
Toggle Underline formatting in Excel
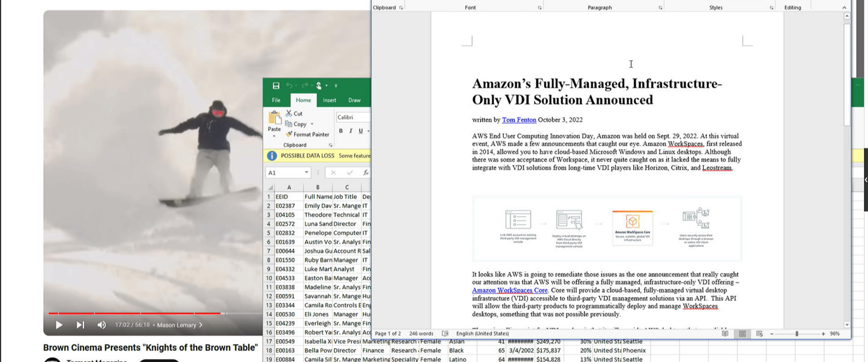point(361,131)
